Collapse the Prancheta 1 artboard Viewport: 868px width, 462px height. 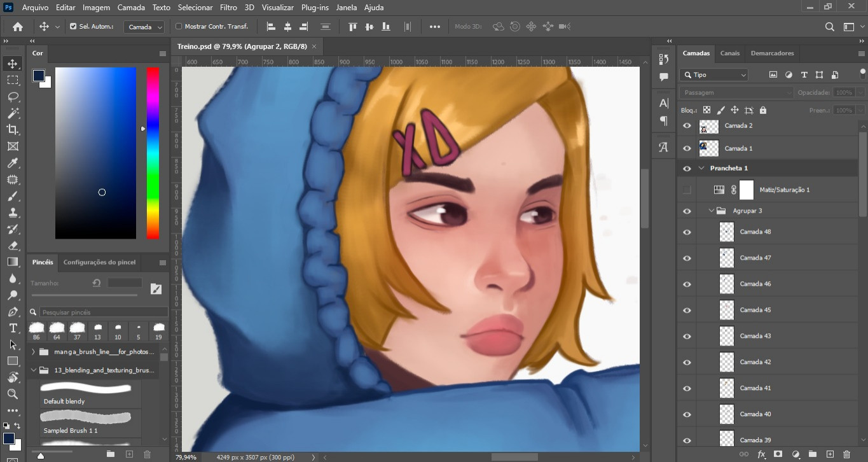point(702,169)
